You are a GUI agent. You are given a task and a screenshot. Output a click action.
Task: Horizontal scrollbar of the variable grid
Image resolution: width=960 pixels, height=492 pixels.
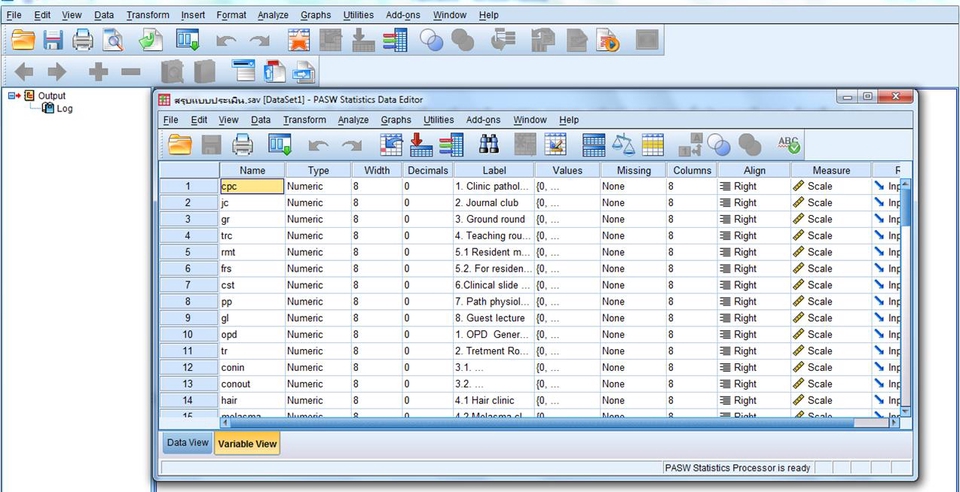tap(560, 422)
